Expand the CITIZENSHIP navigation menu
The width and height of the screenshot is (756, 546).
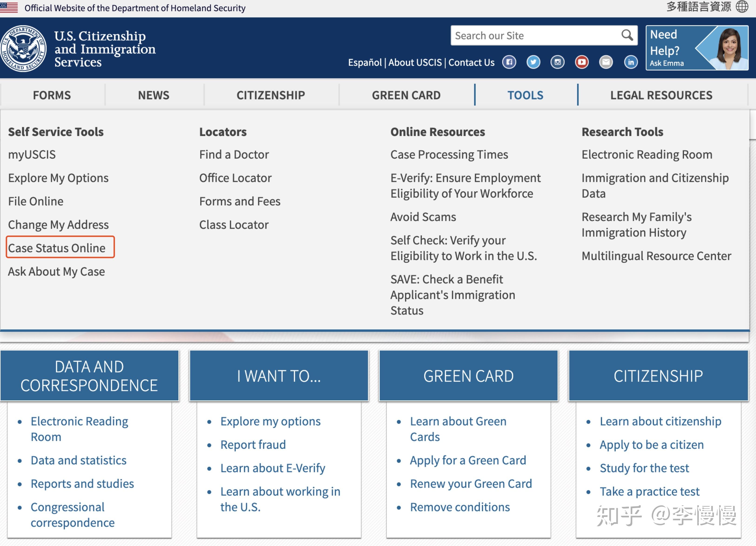[271, 95]
